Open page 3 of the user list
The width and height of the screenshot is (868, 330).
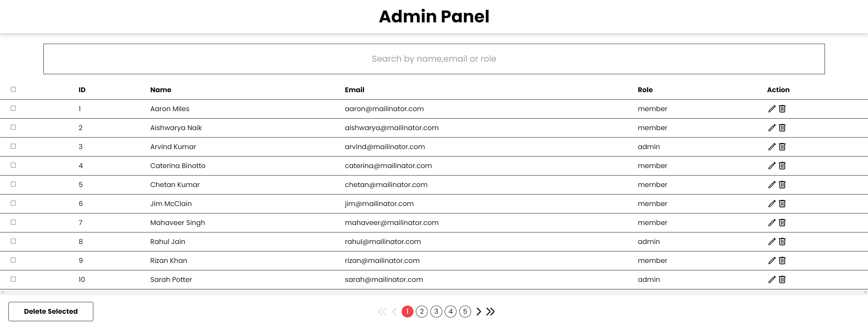(x=436, y=311)
